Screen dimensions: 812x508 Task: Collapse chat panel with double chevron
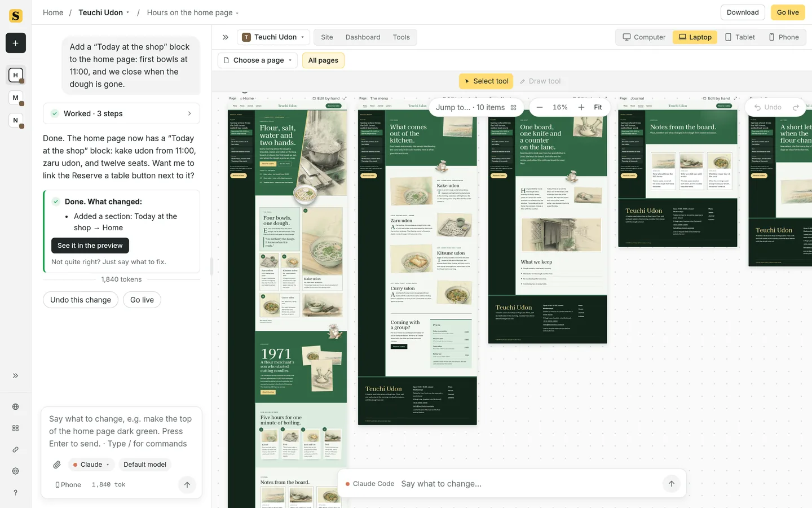pyautogui.click(x=226, y=37)
